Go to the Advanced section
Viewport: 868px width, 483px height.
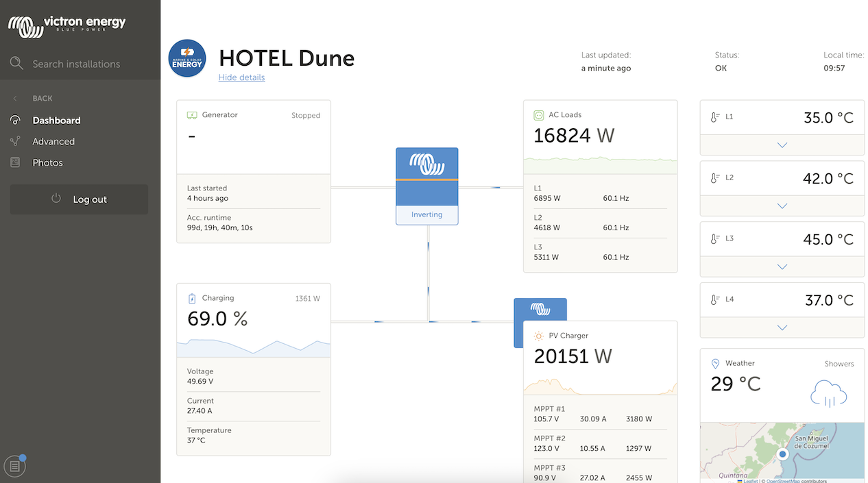pos(53,142)
